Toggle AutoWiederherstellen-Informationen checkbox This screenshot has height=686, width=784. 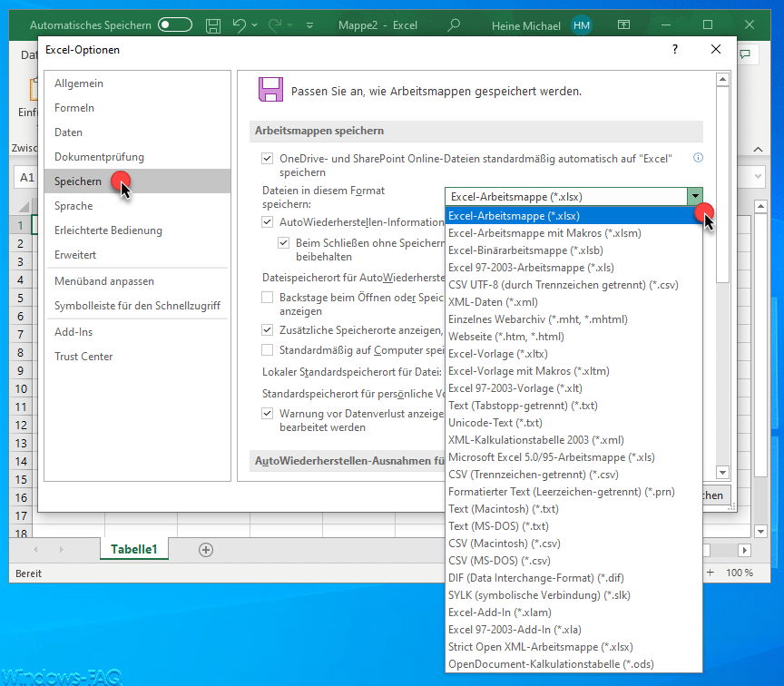coord(268,221)
